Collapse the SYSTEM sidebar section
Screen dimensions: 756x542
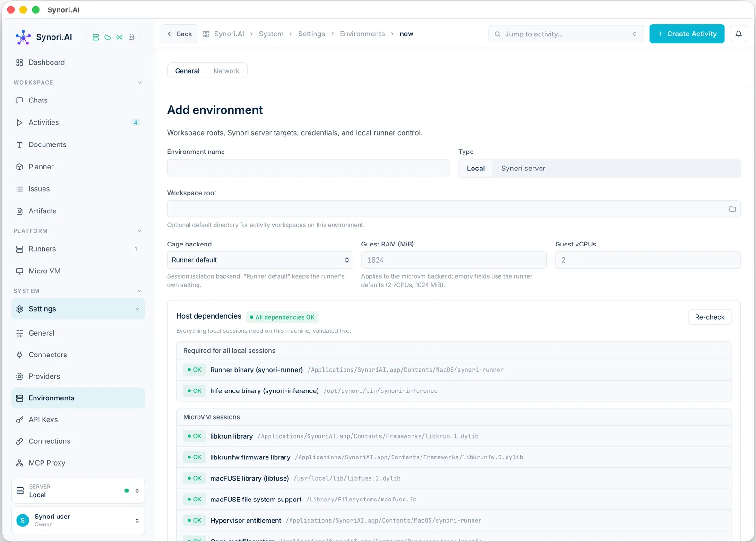coord(139,291)
